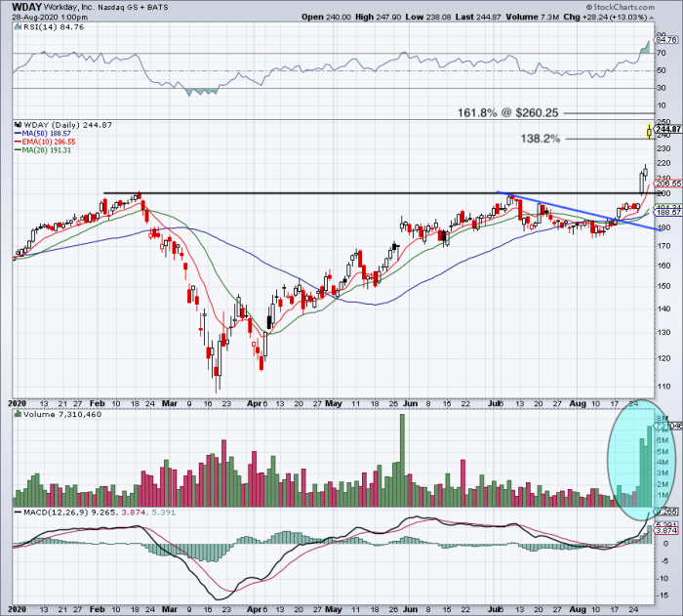Click the latest yellow candlestick near 244.87
Viewport: 683px width, 616px height.
coord(650,131)
